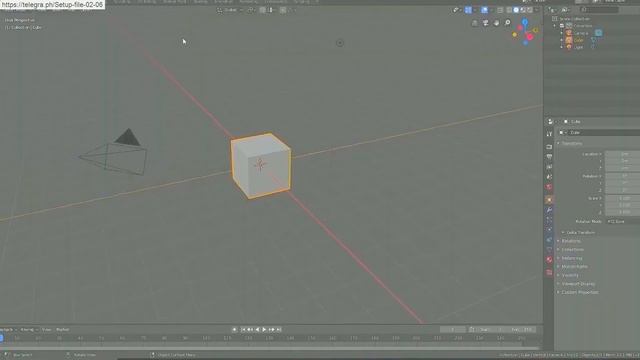Expand the Delta Transform panel
Viewport: 640px width, 360px height.
click(580, 232)
